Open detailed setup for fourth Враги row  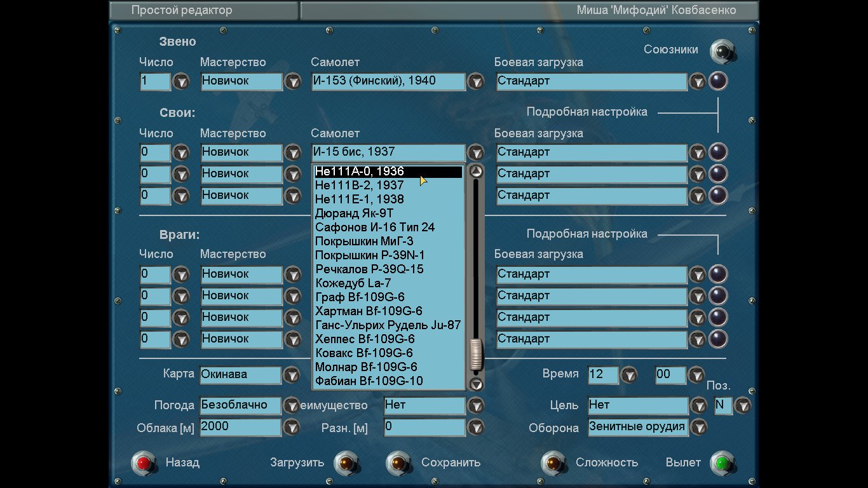[718, 339]
